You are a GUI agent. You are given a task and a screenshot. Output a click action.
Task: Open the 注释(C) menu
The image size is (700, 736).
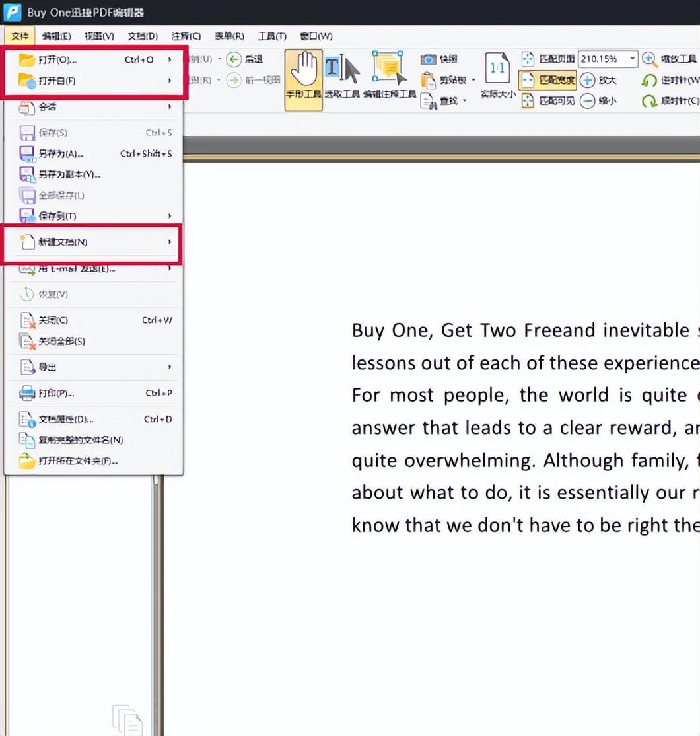pyautogui.click(x=186, y=36)
